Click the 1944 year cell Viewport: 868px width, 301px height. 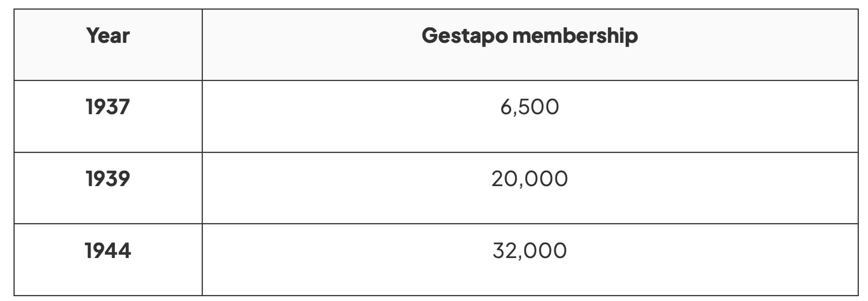pos(108,251)
